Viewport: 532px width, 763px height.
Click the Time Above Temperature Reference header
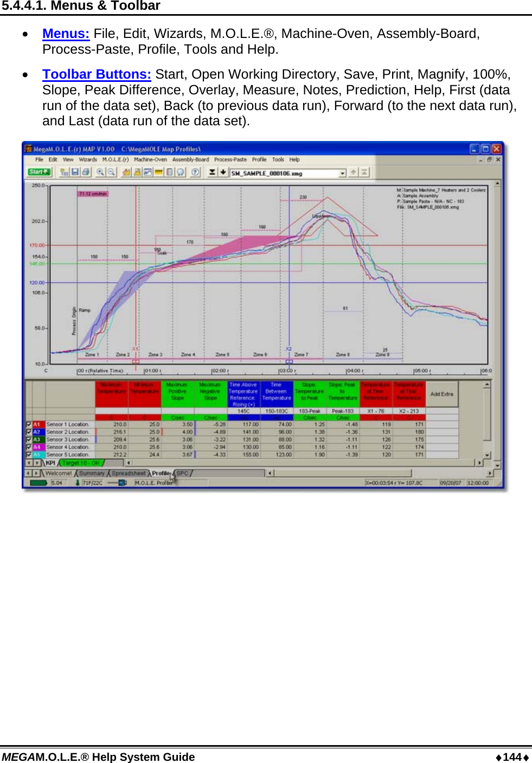(x=243, y=394)
